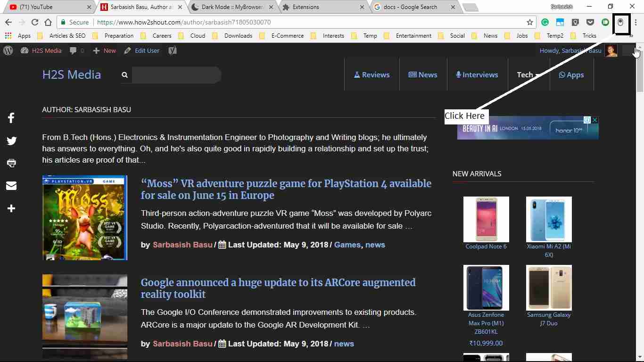This screenshot has width=644, height=362.
Task: Switch to the Extensions tab
Action: (x=322, y=7)
